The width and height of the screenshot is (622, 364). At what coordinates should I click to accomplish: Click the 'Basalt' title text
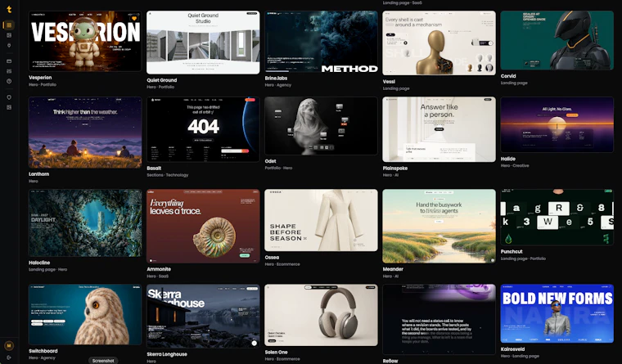tap(154, 169)
